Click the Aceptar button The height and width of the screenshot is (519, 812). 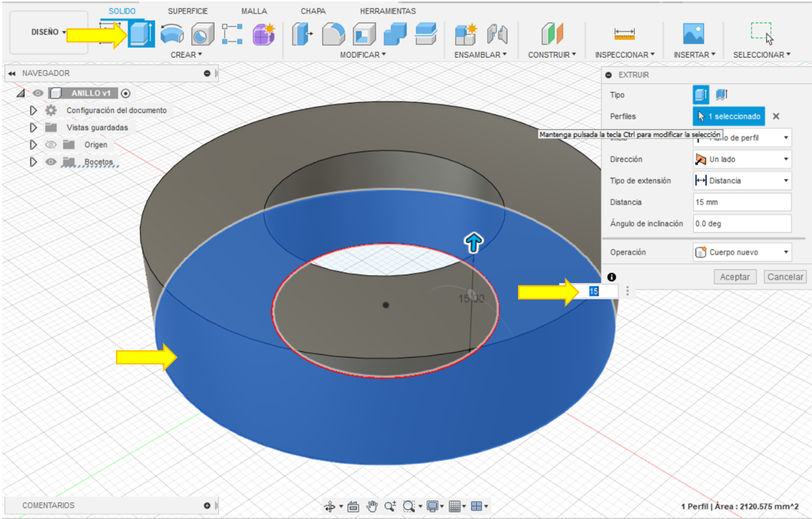pos(735,277)
